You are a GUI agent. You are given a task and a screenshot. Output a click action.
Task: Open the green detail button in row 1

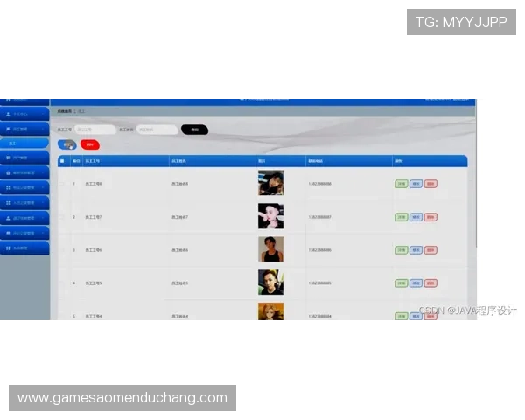tap(401, 184)
